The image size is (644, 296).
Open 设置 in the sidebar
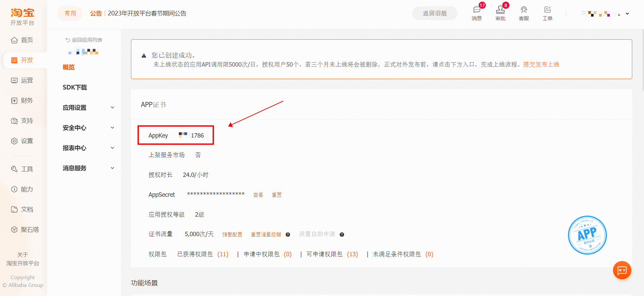(22, 141)
